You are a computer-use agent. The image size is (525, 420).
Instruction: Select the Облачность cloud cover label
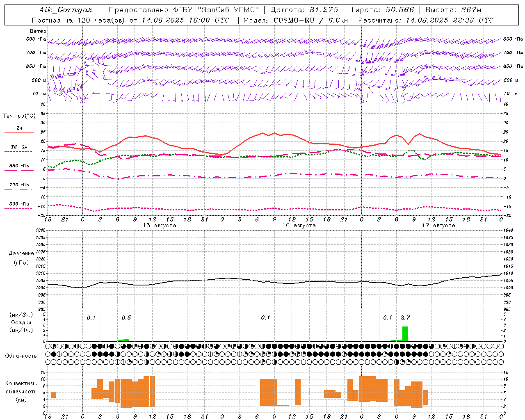pyautogui.click(x=21, y=356)
